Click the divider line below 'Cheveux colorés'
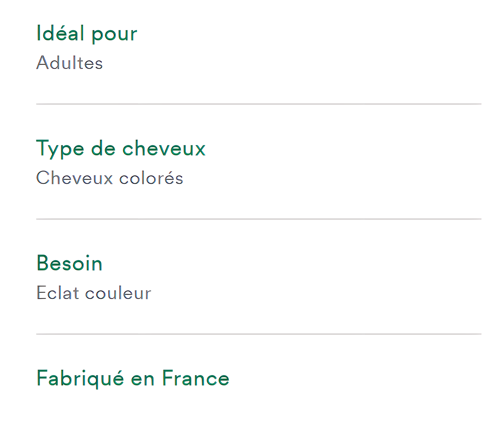This screenshot has width=504, height=432. coord(259,219)
